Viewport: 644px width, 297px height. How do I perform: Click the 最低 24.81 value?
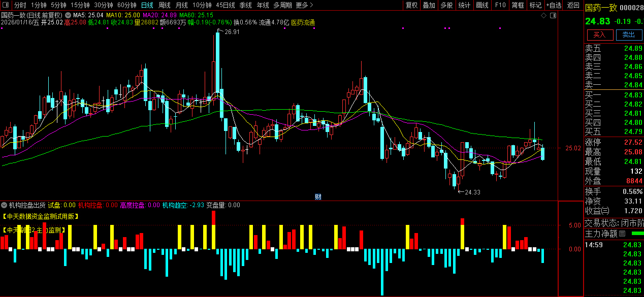point(633,162)
